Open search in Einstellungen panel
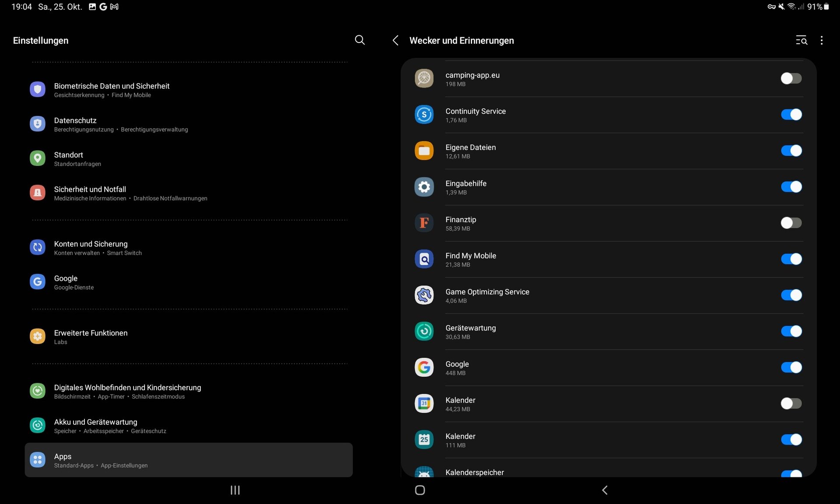Screen dimensions: 840x504 click(x=360, y=40)
